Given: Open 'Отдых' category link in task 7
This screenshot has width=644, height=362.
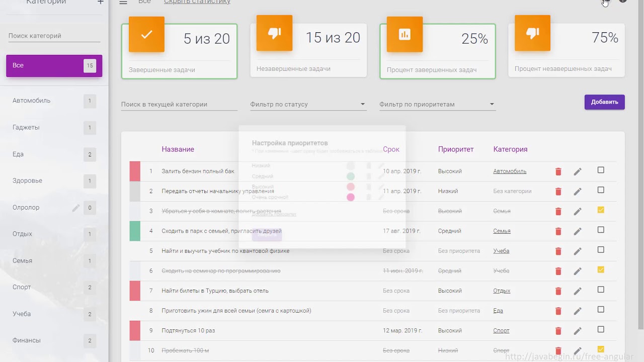Looking at the screenshot, I should [502, 291].
